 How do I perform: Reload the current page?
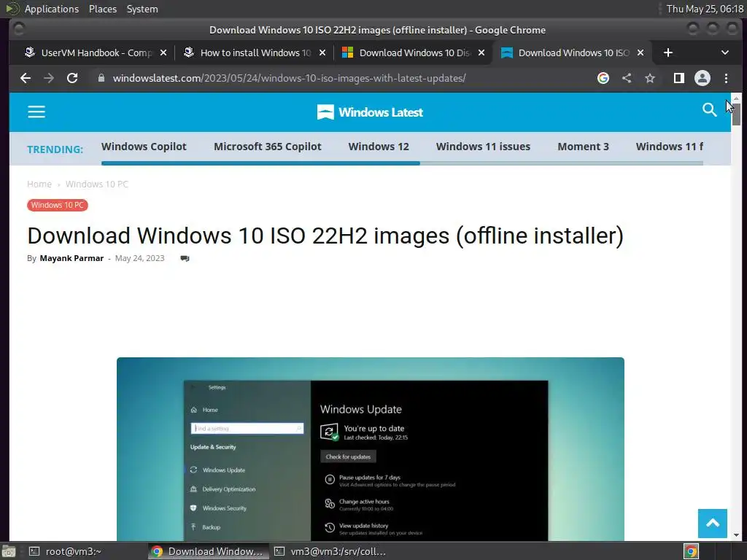(72, 78)
